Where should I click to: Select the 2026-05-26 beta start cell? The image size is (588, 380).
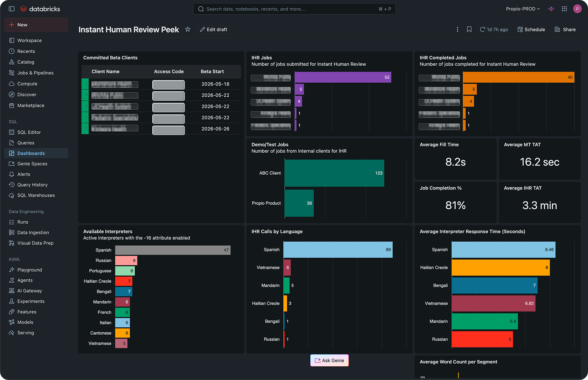pyautogui.click(x=215, y=129)
